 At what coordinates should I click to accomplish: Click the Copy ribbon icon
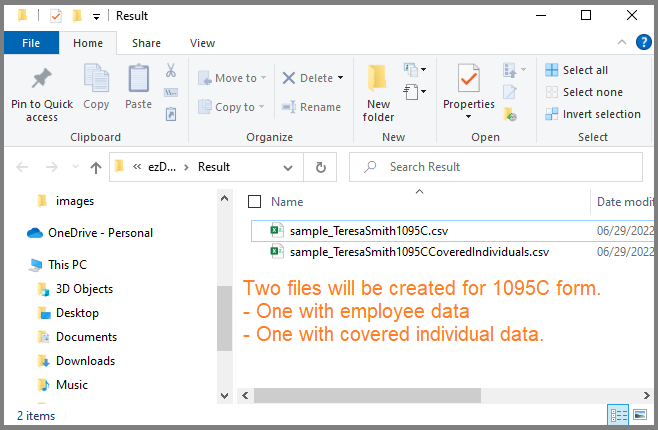(96, 78)
